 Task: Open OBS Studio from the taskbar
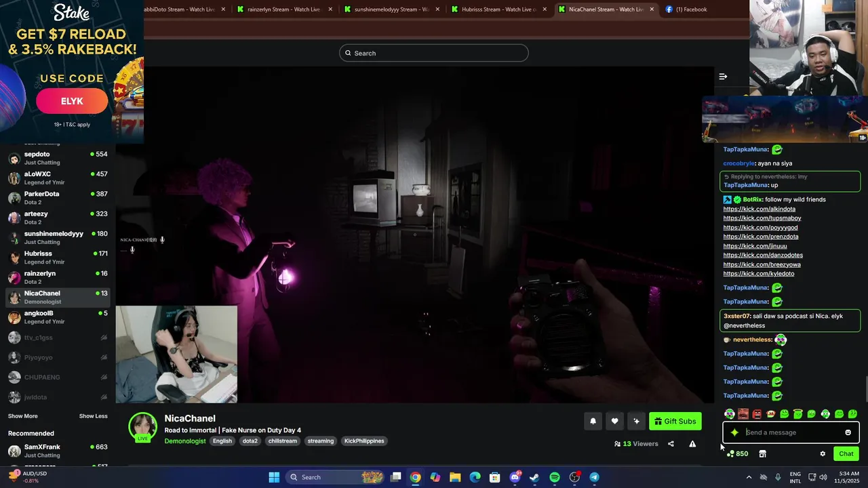tap(574, 477)
